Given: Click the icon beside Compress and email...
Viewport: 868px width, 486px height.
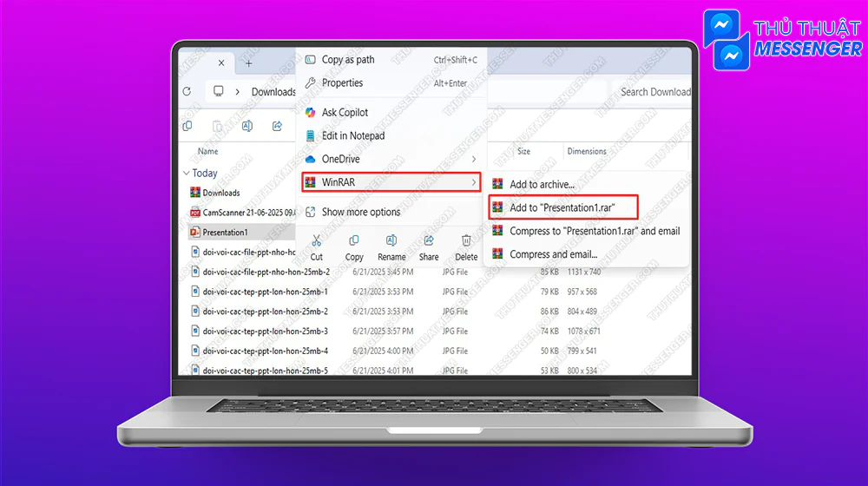Looking at the screenshot, I should click(497, 254).
